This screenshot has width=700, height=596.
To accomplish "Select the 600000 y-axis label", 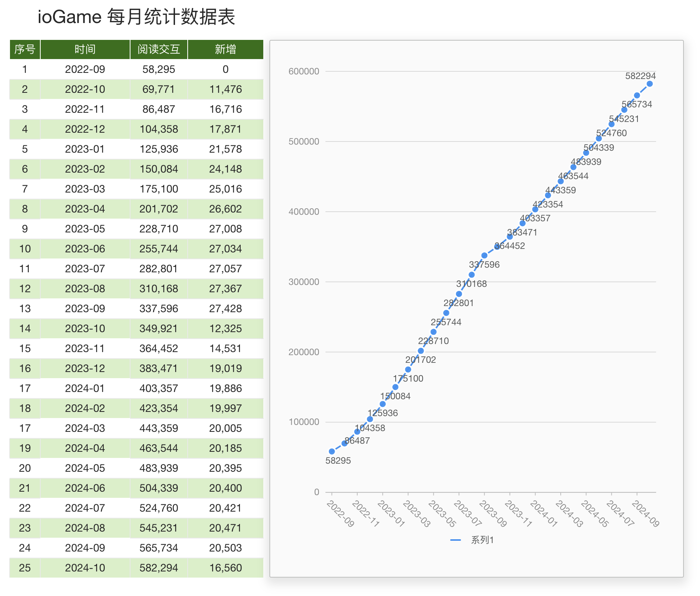I will click(x=304, y=71).
